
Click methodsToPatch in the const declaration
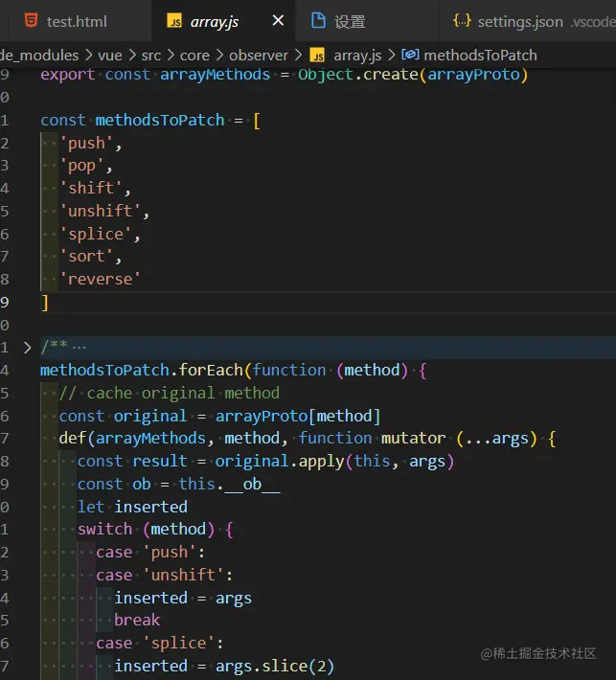160,120
